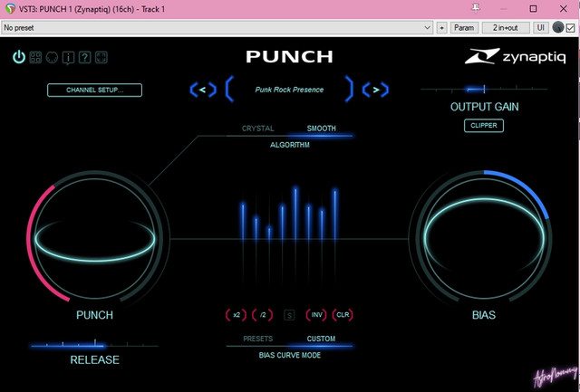Image resolution: width=580 pixels, height=392 pixels.
Task: Click the RELEASE slider
Action: (x=94, y=346)
